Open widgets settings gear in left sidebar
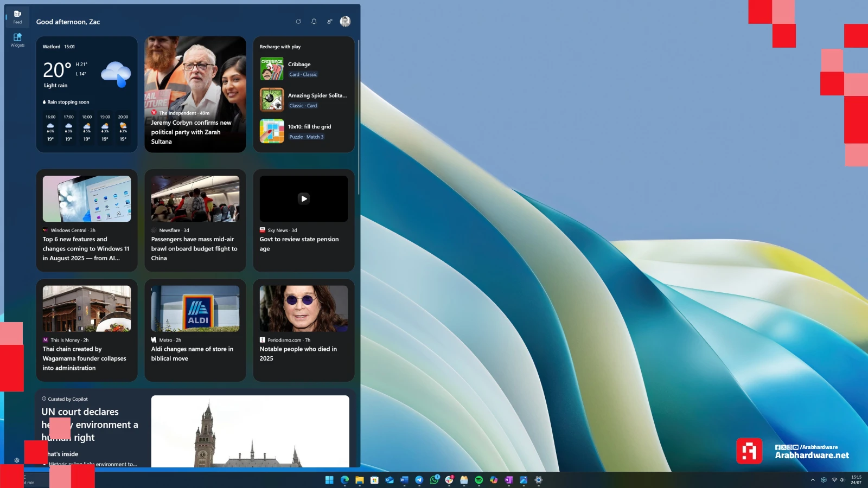The width and height of the screenshot is (868, 488). [17, 460]
